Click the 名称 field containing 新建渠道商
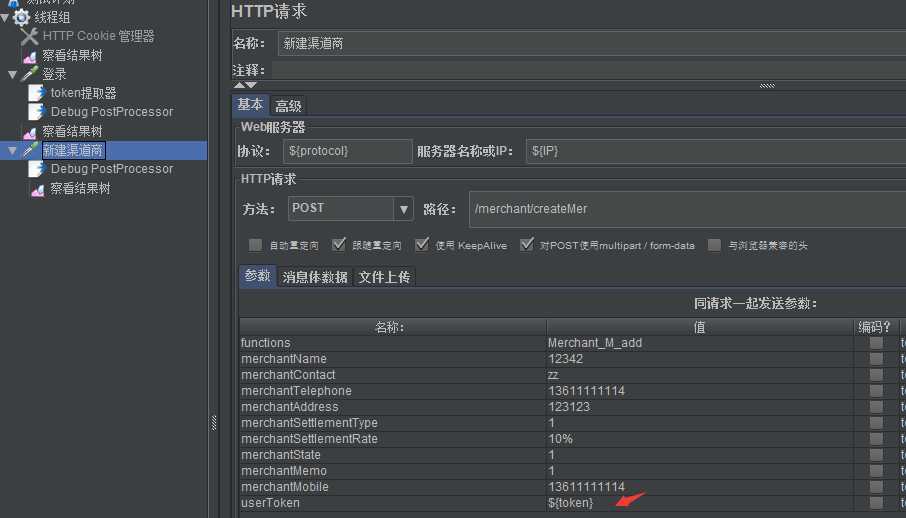The image size is (906, 518). click(592, 43)
